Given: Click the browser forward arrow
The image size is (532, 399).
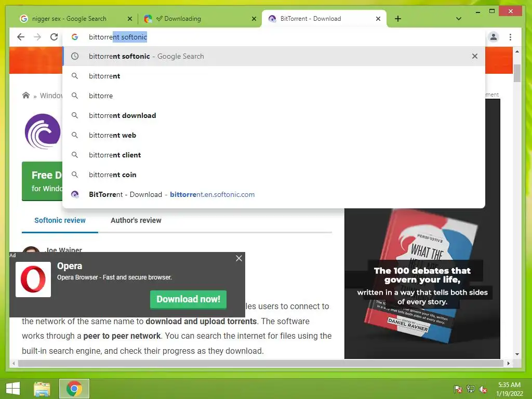Looking at the screenshot, I should (37, 37).
